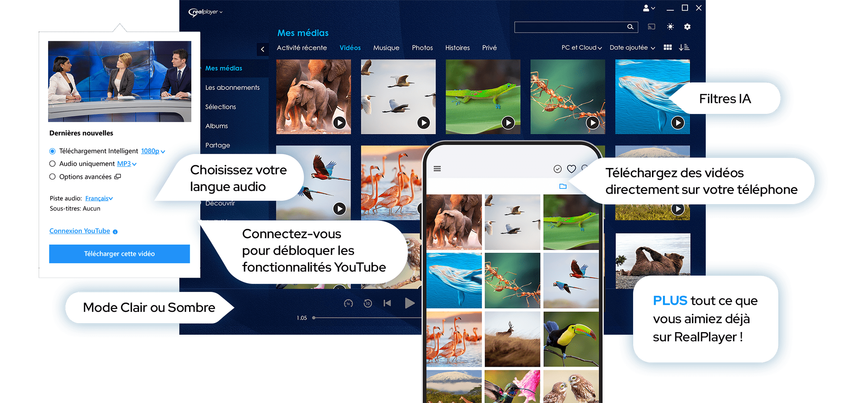Switch to the Musique tab
Screen dimensions: 868x403
click(x=386, y=47)
